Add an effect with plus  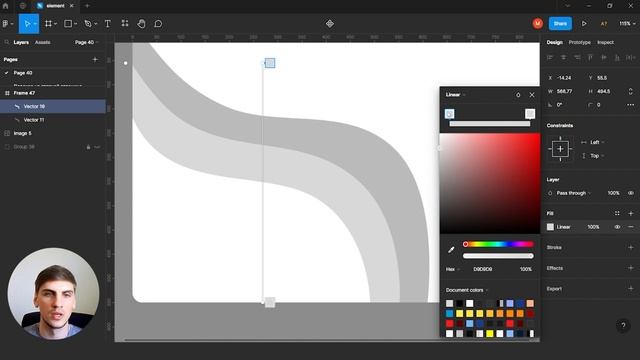pos(631,268)
